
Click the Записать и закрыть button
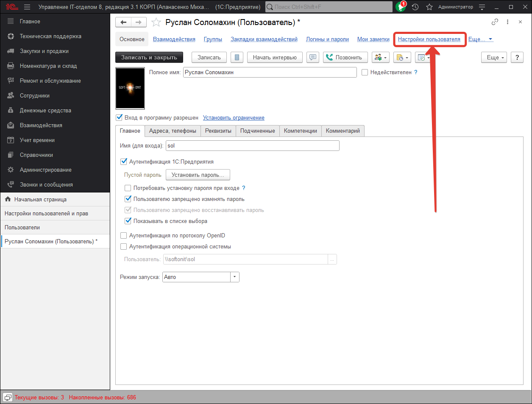(x=149, y=57)
